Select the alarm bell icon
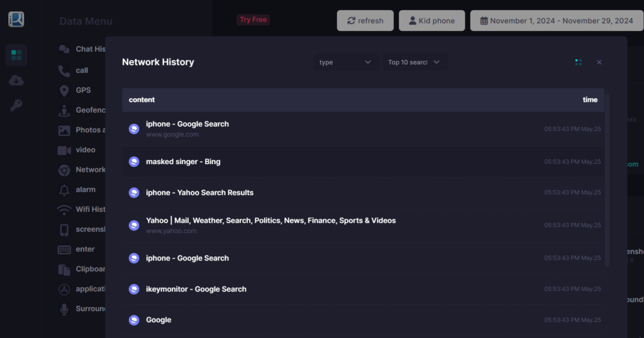 [64, 190]
